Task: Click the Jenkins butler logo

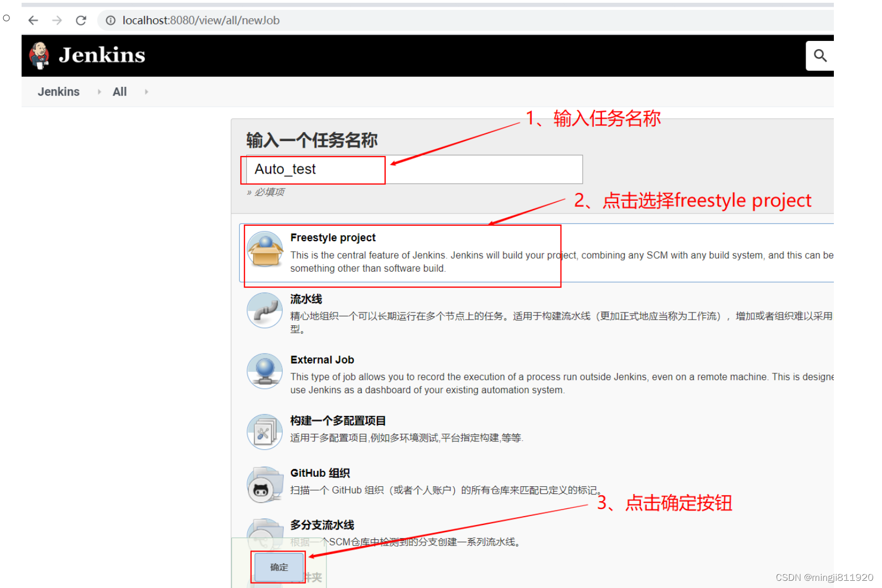Action: tap(39, 55)
